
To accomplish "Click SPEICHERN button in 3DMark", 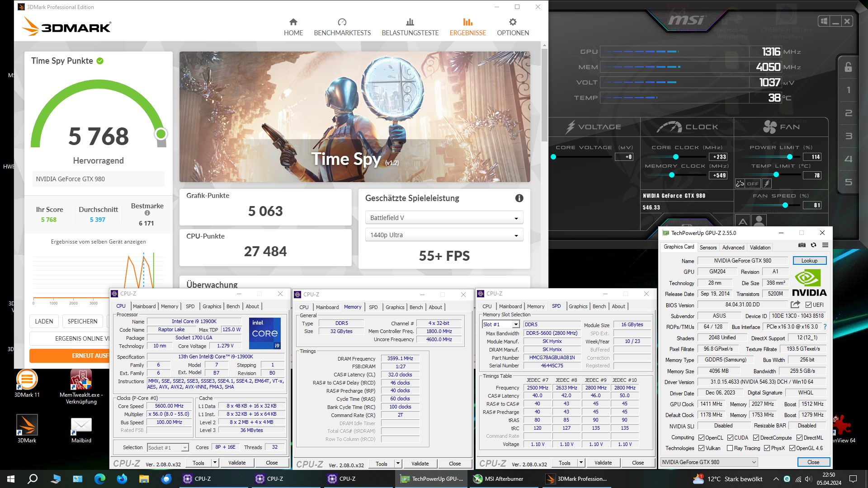I will tap(82, 321).
